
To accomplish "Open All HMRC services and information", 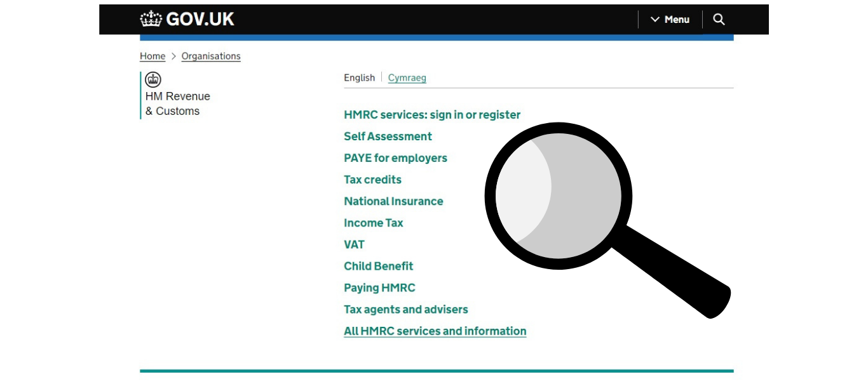I will pos(435,331).
